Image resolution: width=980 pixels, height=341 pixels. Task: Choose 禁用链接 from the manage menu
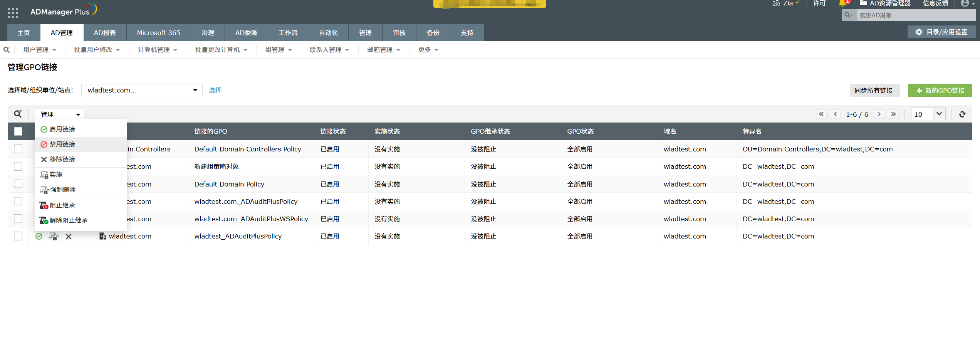[62, 144]
